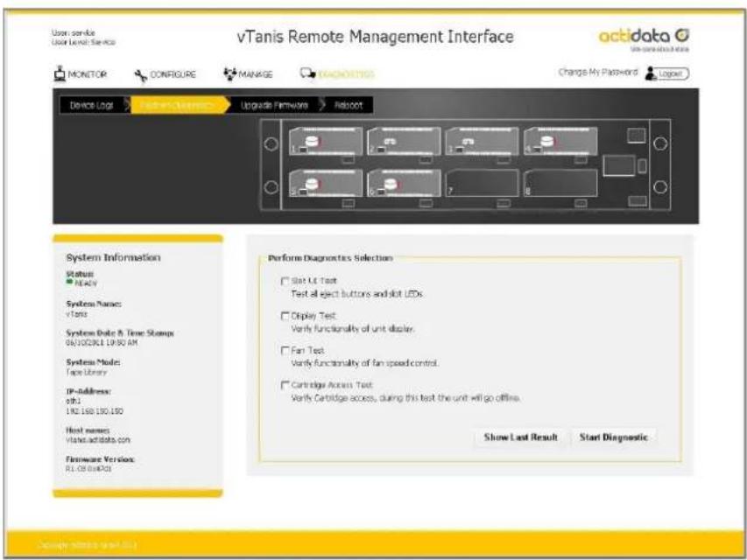Image resolution: width=747 pixels, height=560 pixels.
Task: Click the Show Last Result button
Action: pyautogui.click(x=521, y=437)
